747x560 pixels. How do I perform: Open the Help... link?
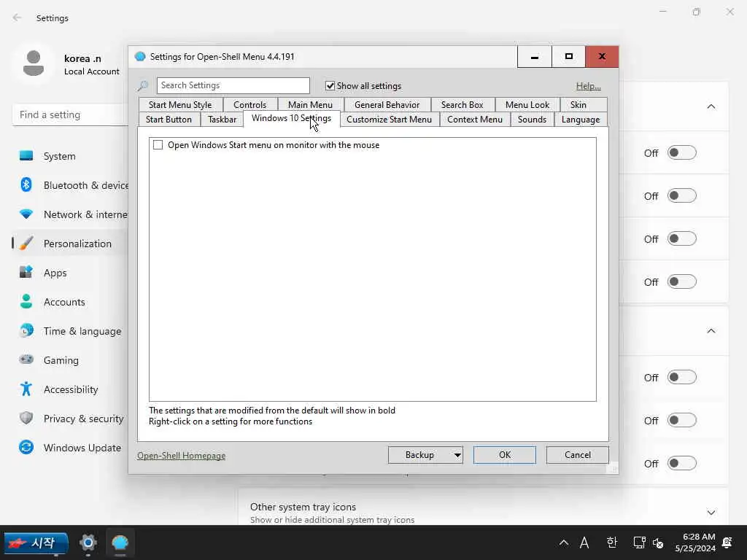click(x=589, y=86)
